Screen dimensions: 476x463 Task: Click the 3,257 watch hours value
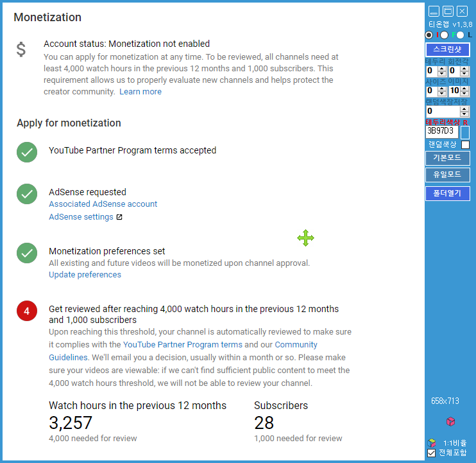click(71, 423)
